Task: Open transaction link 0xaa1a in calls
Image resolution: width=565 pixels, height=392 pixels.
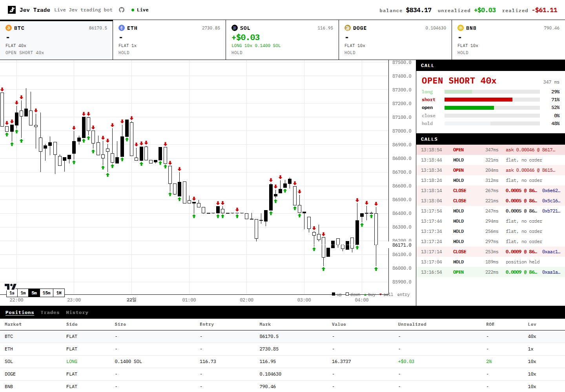Action: click(x=551, y=272)
